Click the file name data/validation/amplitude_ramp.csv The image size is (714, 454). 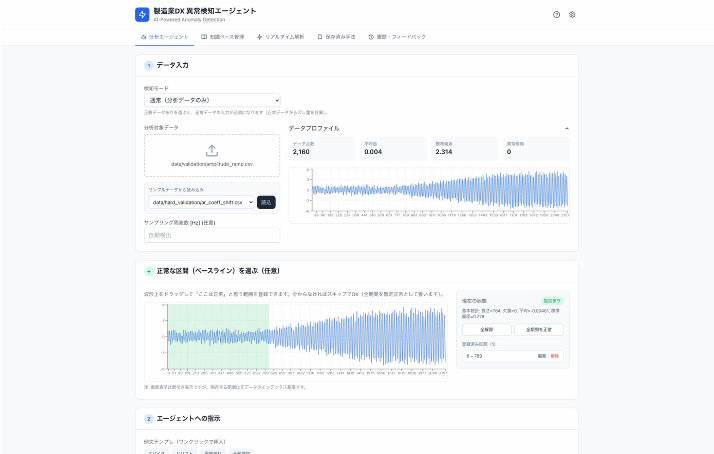coord(212,164)
